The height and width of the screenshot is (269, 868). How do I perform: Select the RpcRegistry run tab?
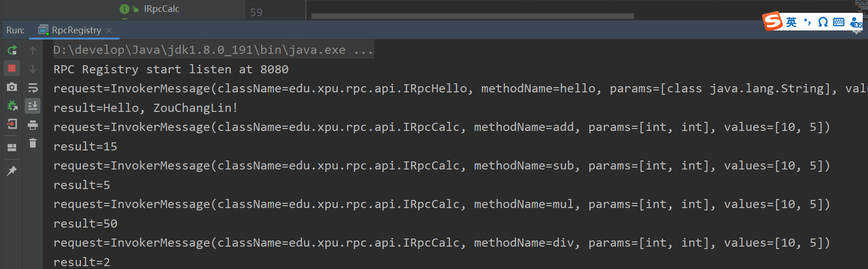(x=76, y=30)
